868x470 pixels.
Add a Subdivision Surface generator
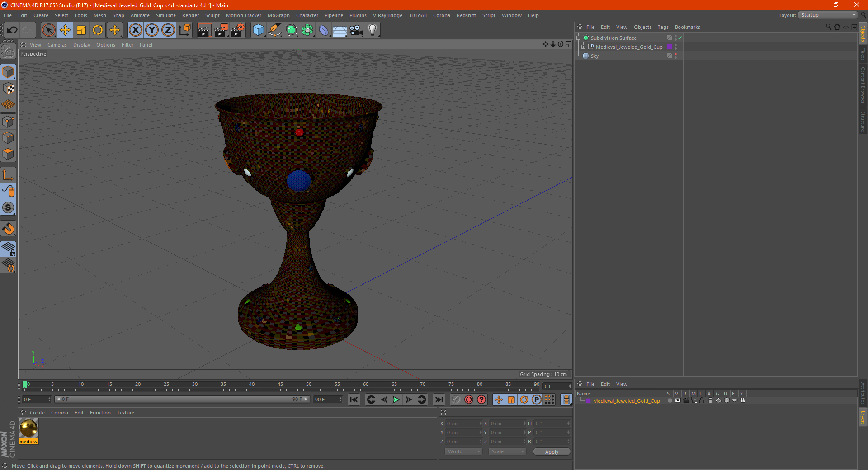(x=291, y=30)
